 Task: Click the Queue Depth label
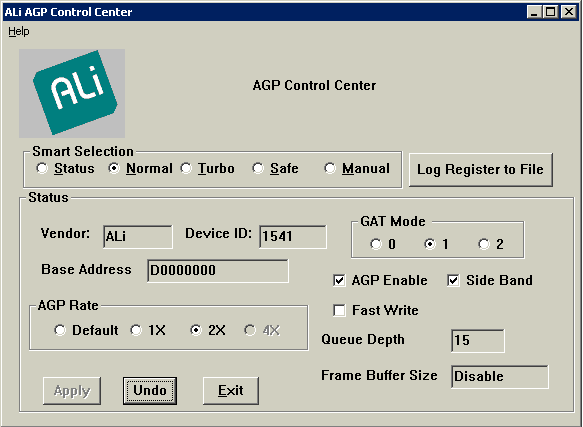point(363,340)
